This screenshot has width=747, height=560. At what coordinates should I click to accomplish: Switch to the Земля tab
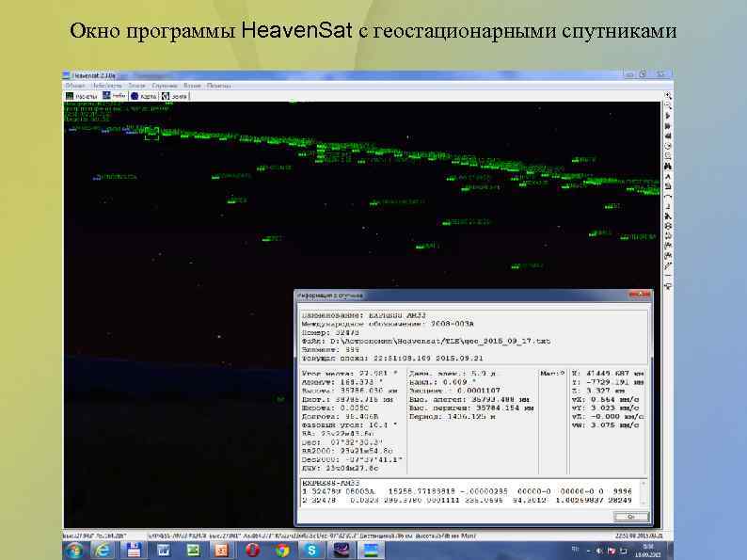174,96
